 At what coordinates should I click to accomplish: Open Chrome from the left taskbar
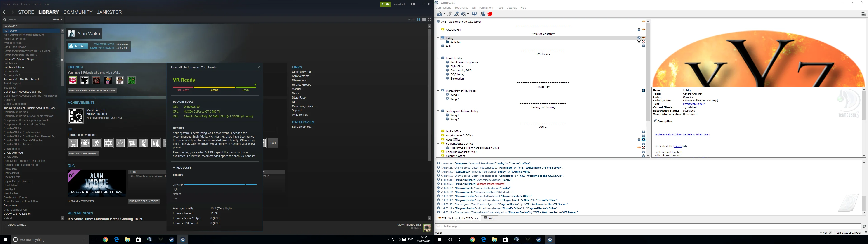[106, 240]
